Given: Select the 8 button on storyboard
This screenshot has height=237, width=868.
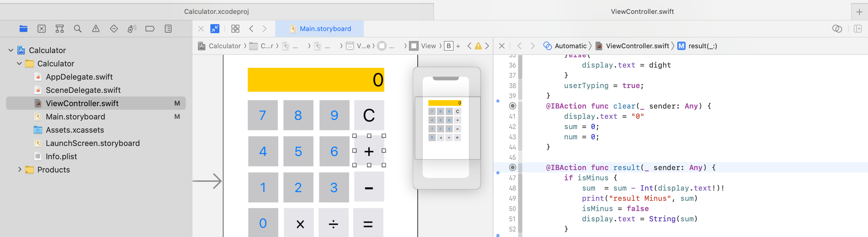Looking at the screenshot, I should (x=298, y=115).
